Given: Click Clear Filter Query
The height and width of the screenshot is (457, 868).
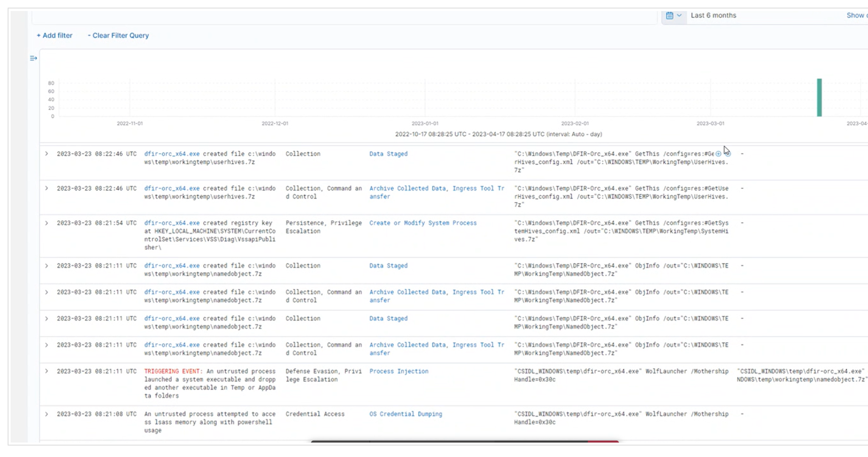Looking at the screenshot, I should (118, 36).
